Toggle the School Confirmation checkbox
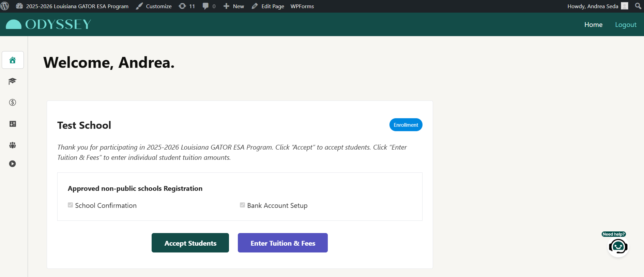Viewport: 644px width, 277px height. [x=71, y=205]
